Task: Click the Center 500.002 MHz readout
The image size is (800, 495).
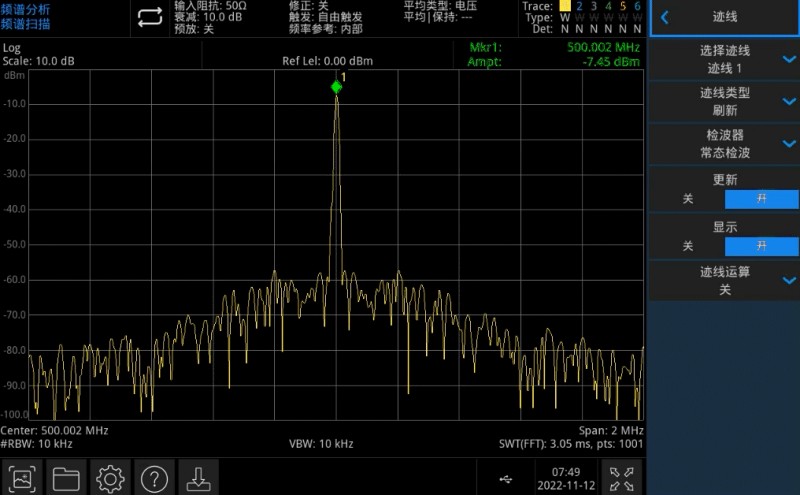Action: point(54,430)
